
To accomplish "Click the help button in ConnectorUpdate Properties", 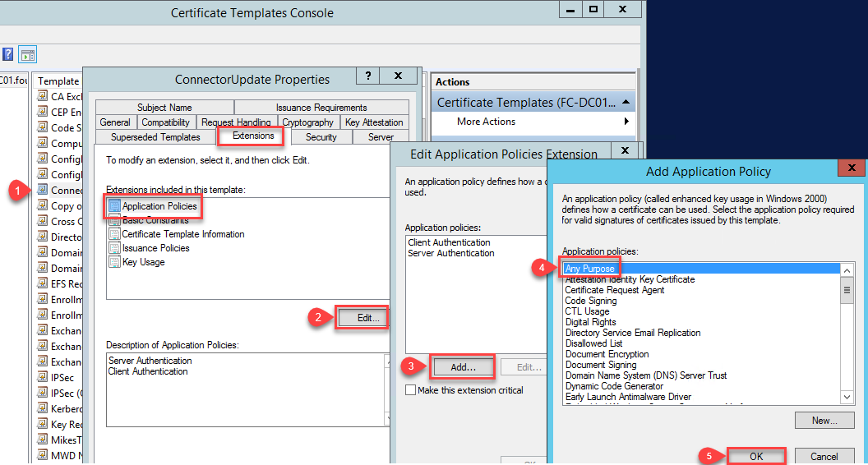I will pos(369,76).
